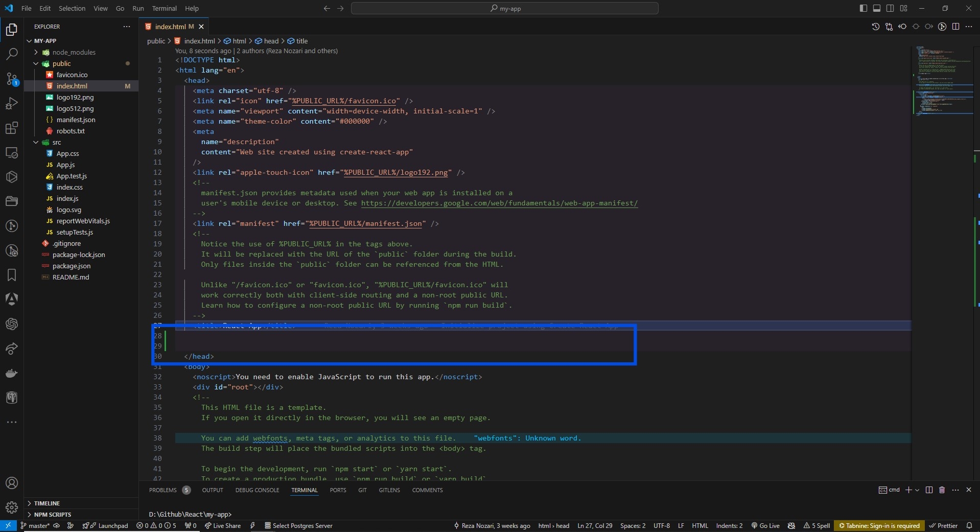Open App.test.js in explorer
This screenshot has height=532, width=980.
click(72, 176)
